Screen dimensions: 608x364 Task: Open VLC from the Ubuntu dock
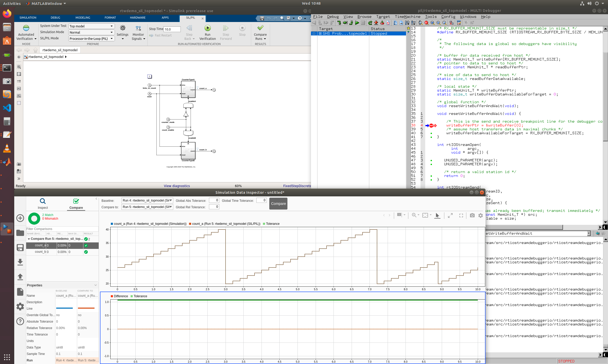point(7,148)
